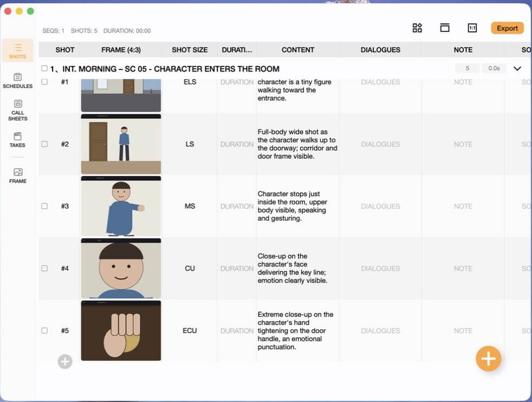Click shot size ELS for shot #1
This screenshot has height=402, width=532.
pyautogui.click(x=190, y=82)
